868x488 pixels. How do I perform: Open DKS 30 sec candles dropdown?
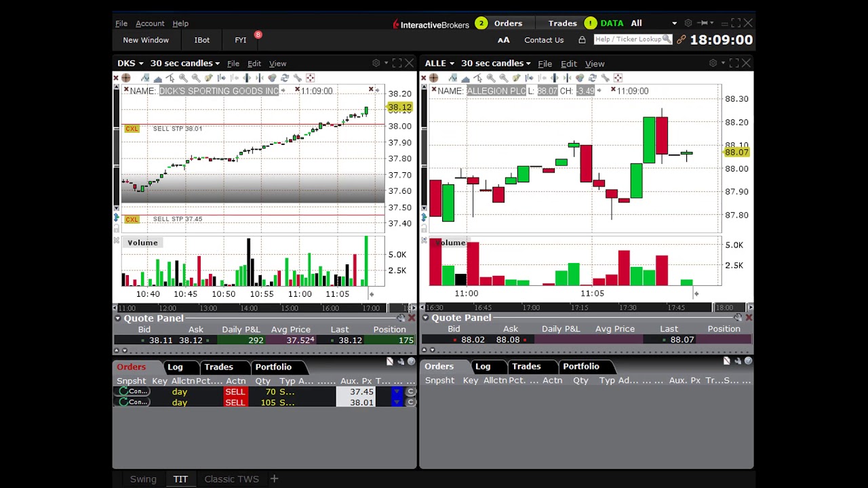pos(184,63)
